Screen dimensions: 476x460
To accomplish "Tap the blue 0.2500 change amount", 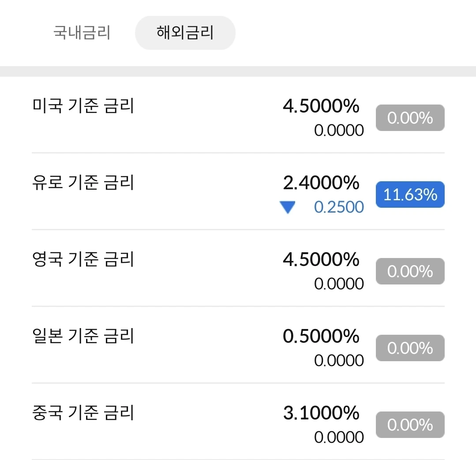I will [339, 207].
